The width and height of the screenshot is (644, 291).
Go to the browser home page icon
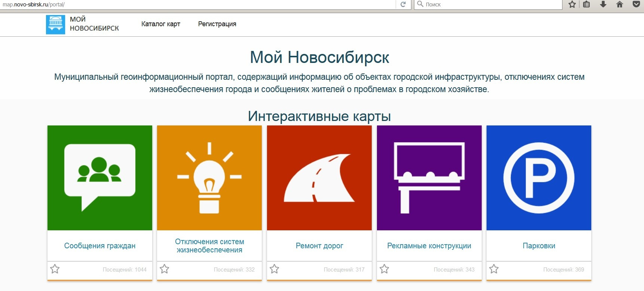[620, 4]
